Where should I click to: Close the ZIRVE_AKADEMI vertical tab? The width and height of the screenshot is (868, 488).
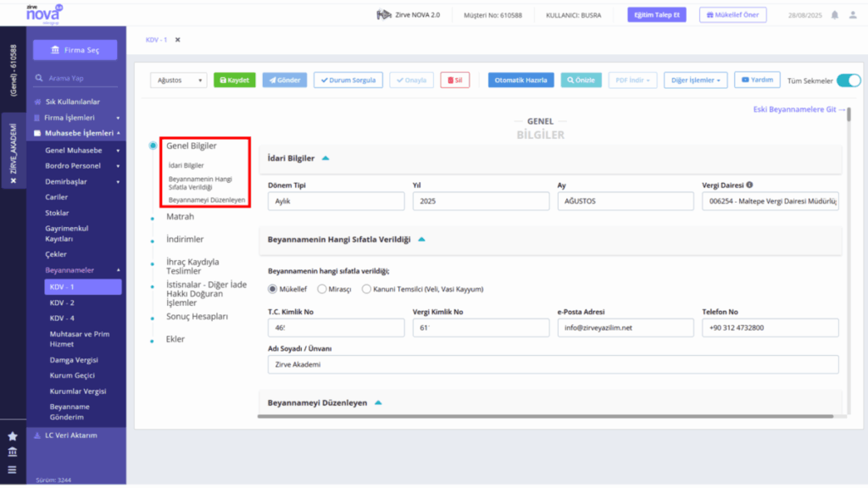point(14,181)
